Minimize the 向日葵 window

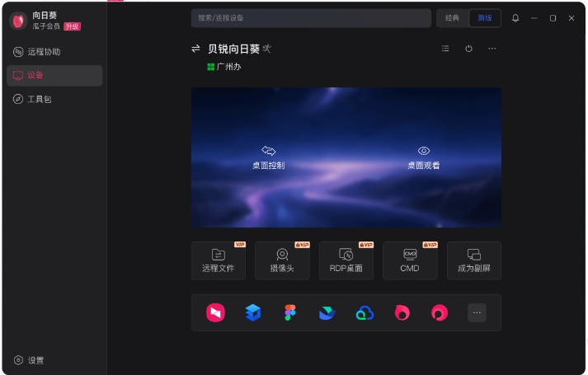point(534,18)
